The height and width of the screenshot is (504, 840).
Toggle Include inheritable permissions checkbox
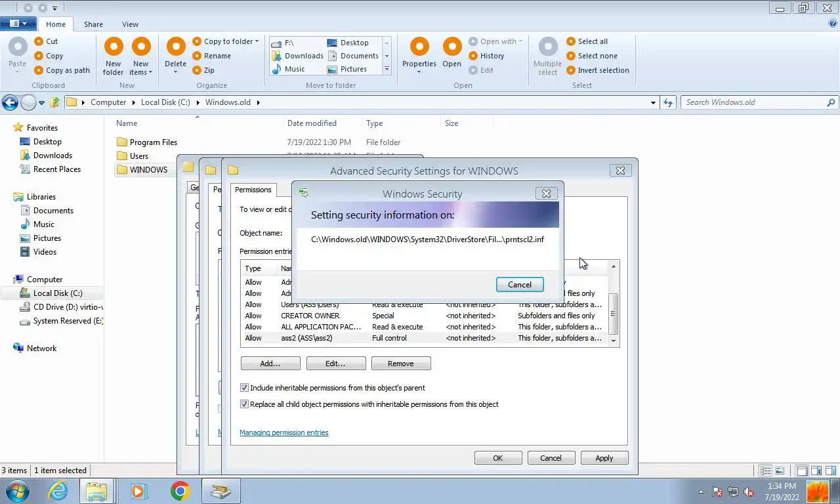244,388
